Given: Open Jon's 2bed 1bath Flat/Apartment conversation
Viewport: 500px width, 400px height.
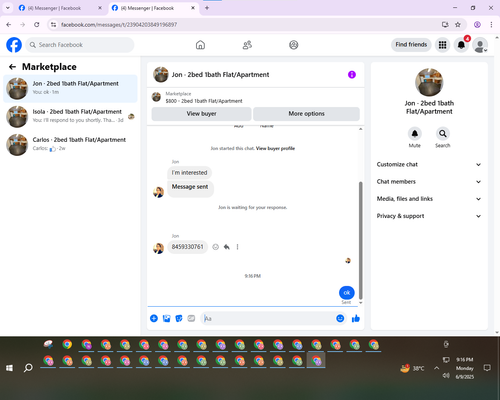Looking at the screenshot, I should 70,88.
